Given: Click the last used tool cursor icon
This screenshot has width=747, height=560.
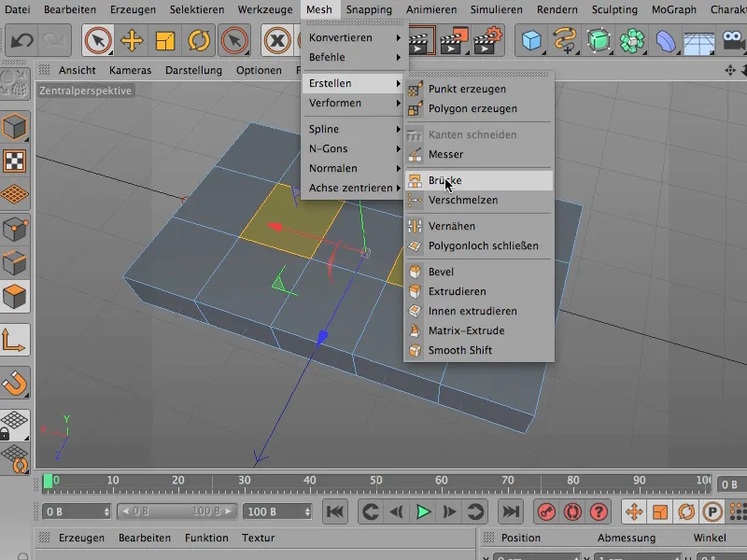Looking at the screenshot, I should pyautogui.click(x=235, y=40).
